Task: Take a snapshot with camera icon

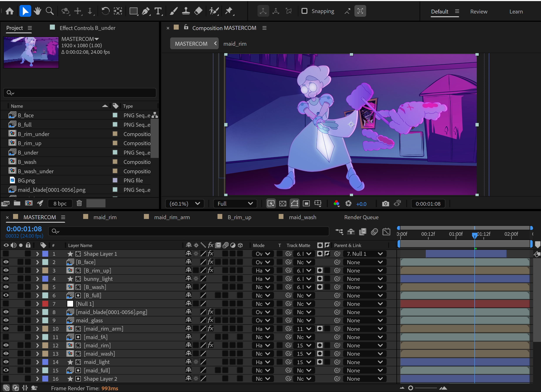Action: pos(386,204)
